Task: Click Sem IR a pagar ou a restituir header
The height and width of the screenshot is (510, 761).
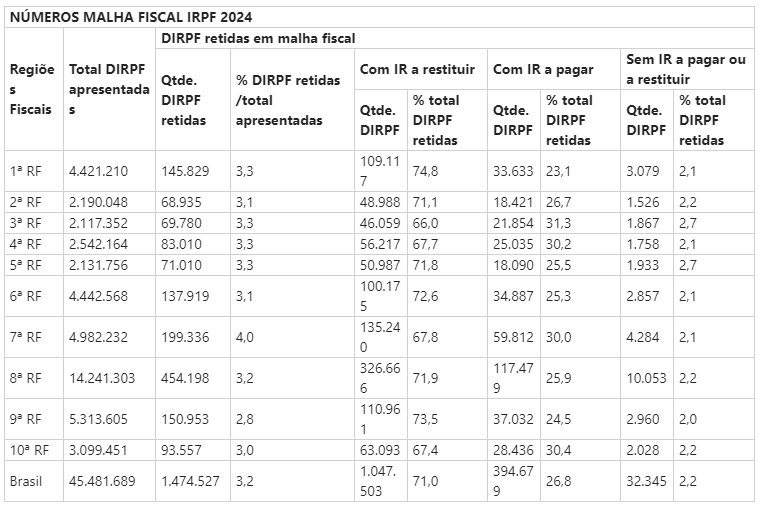Action: 685,69
